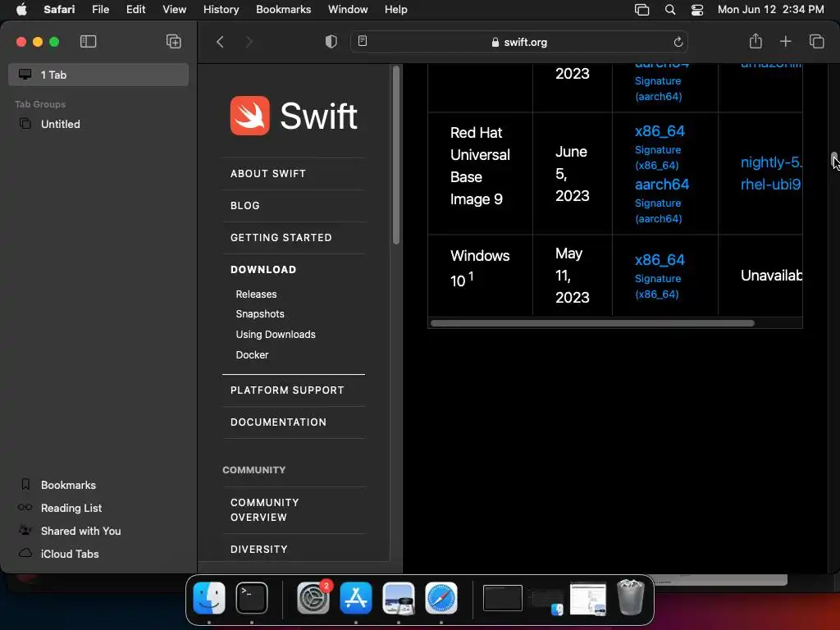Open iCloud Tabs in sidebar
This screenshot has height=630, width=840.
(70, 554)
